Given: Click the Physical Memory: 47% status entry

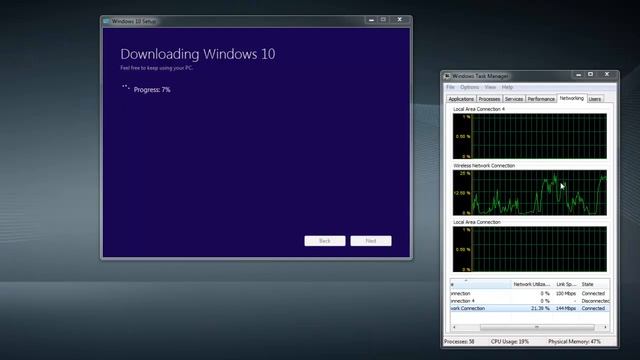Looking at the screenshot, I should point(574,342).
